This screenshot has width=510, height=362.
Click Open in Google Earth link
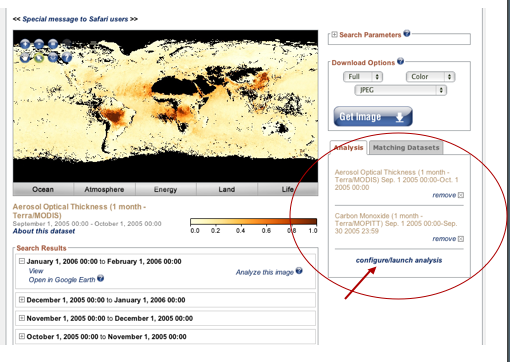(62, 280)
